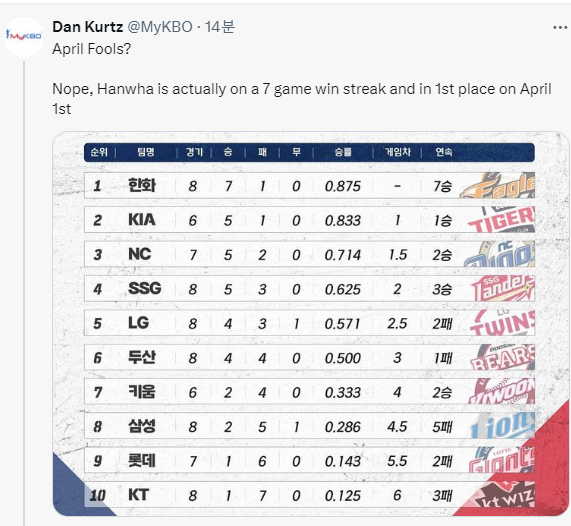The width and height of the screenshot is (571, 526).
Task: Click the Lions logo in the 삼성 row
Action: [x=503, y=425]
